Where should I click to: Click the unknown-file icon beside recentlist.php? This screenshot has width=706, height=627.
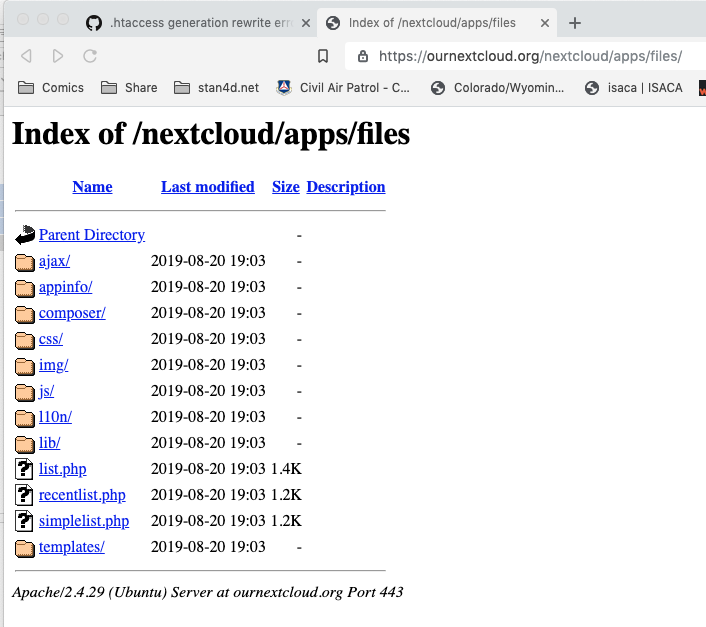24,495
